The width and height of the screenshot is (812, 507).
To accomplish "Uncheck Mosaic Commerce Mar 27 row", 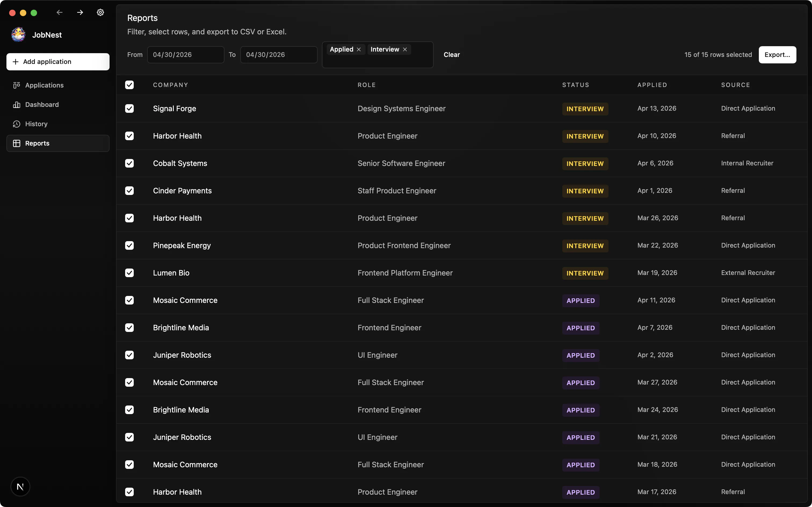I will (129, 382).
